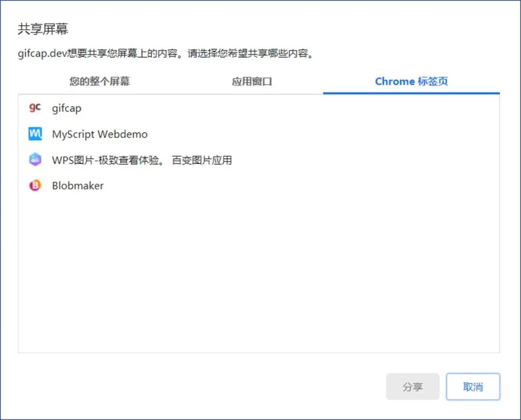
Task: Click the Blobmaker circular icon
Action: pos(34,186)
